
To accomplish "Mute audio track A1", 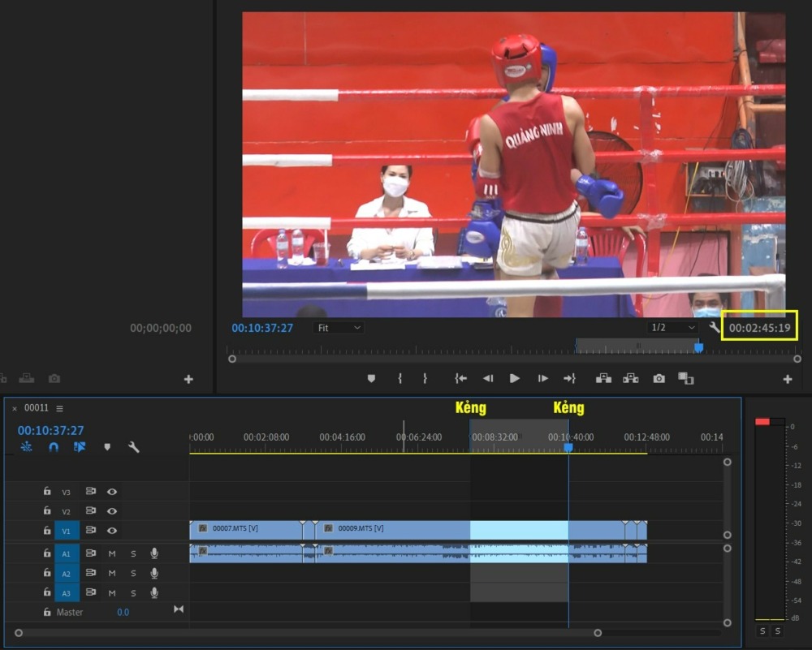I will [112, 553].
